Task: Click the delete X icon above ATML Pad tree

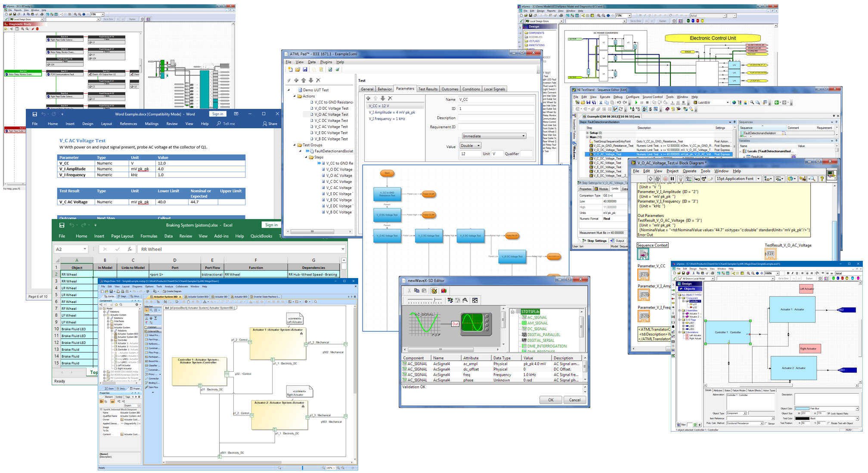Action: coord(318,80)
